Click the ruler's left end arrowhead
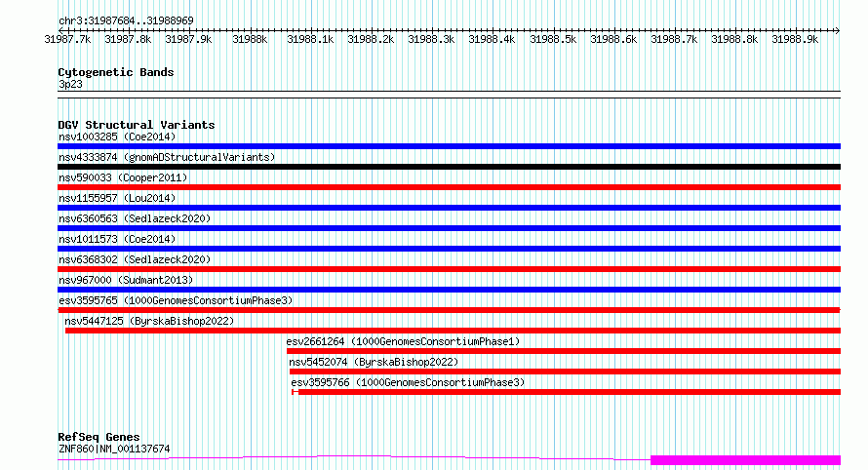 point(60,30)
